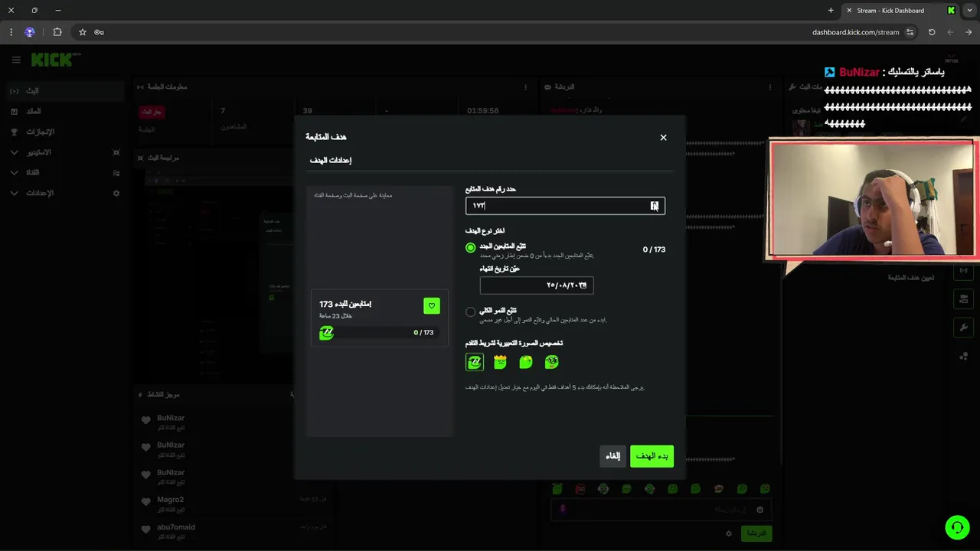Screen dimensions: 980x551
Task: Bookmark this page with the star icon
Action: click(83, 32)
